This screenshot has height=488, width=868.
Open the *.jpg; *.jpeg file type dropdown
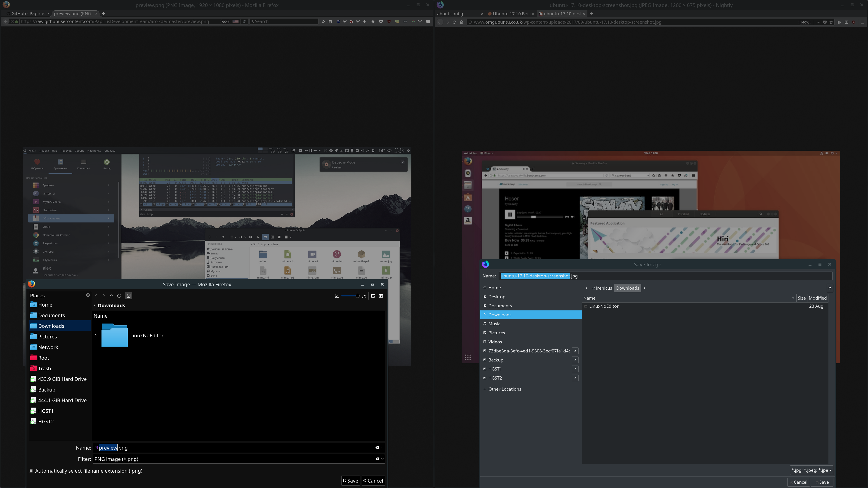point(811,470)
